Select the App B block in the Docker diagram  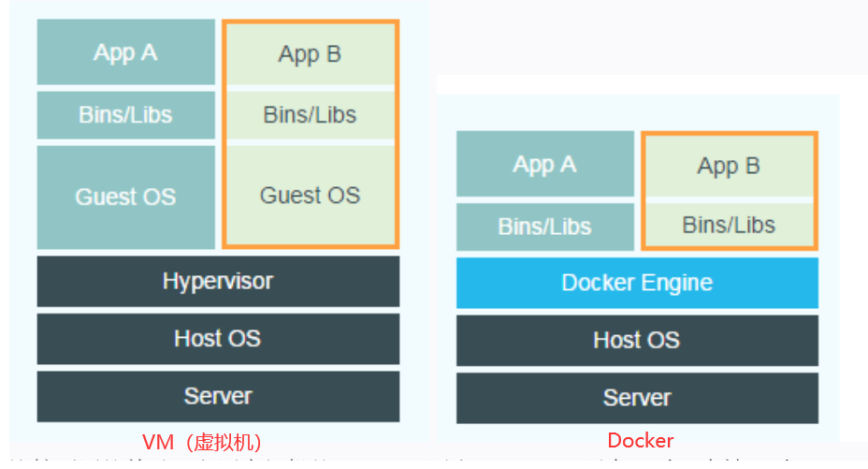(730, 166)
